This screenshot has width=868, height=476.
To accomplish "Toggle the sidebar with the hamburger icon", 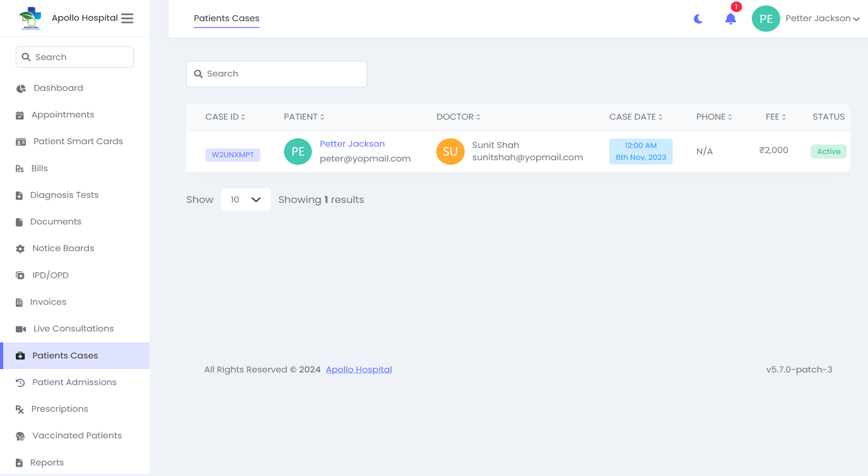I will click(127, 18).
